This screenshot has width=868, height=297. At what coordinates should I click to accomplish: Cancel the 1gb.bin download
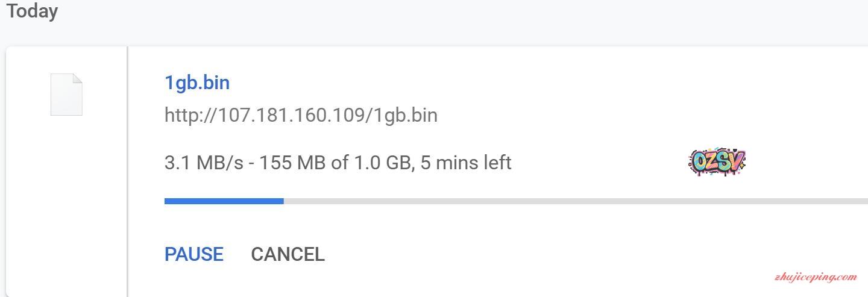pos(288,254)
